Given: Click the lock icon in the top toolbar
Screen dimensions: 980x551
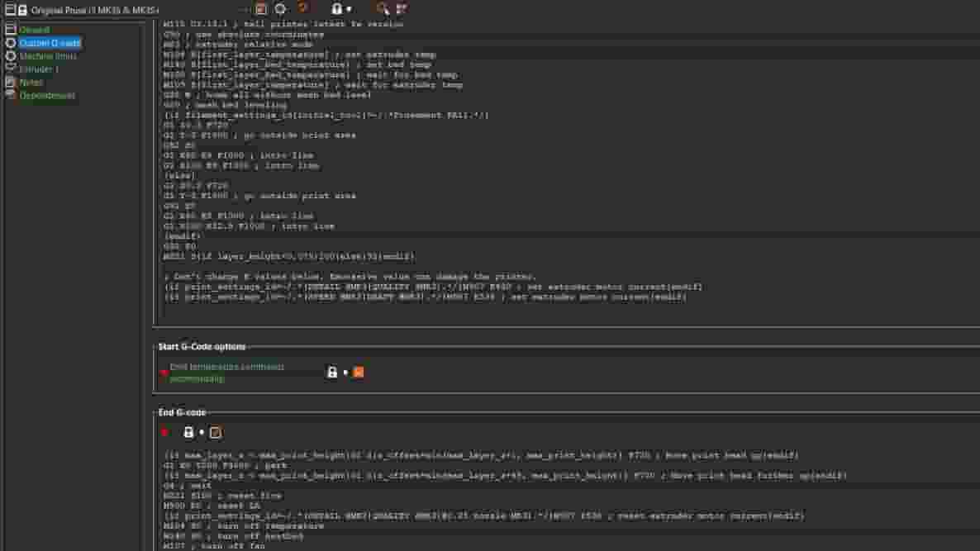Looking at the screenshot, I should pyautogui.click(x=337, y=9).
